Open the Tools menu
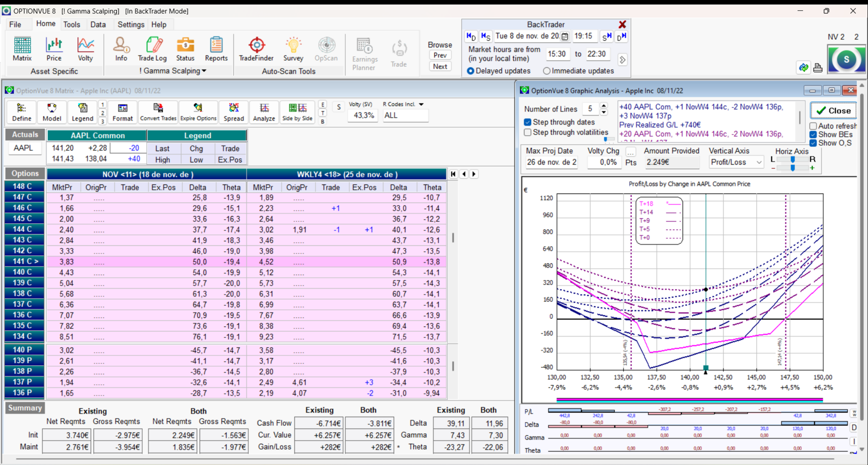The width and height of the screenshot is (868, 465). 72,25
